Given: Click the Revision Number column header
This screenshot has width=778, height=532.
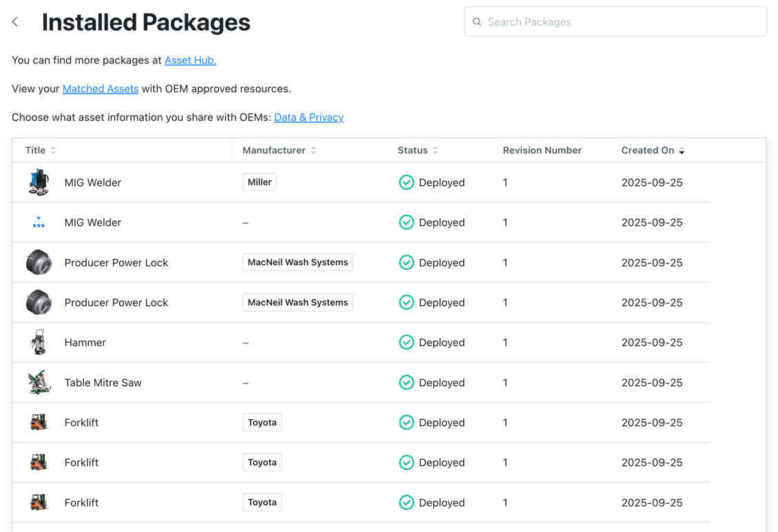Looking at the screenshot, I should [x=542, y=150].
